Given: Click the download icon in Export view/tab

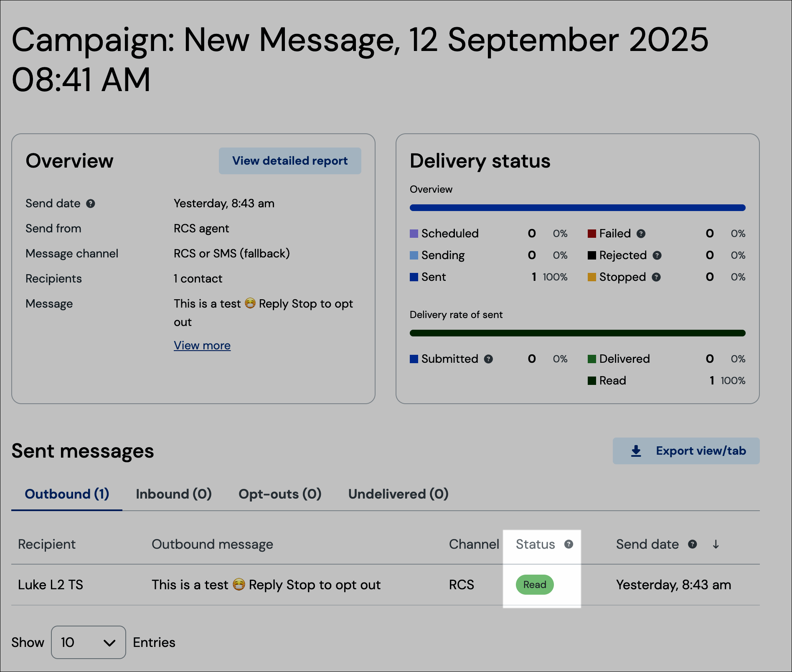Looking at the screenshot, I should point(636,451).
